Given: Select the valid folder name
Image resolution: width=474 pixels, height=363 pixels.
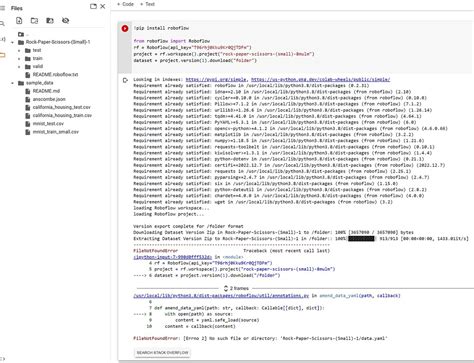Looking at the screenshot, I should tap(38, 67).
